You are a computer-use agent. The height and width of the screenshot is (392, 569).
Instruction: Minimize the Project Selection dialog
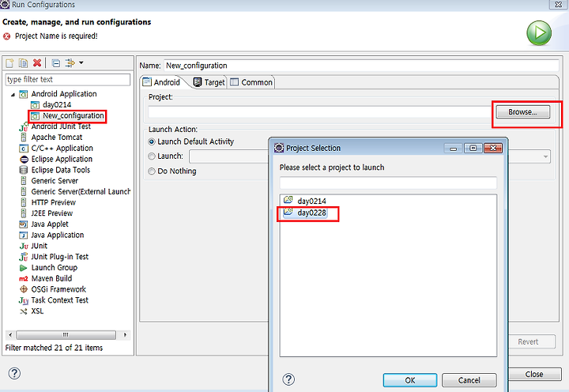coord(454,148)
